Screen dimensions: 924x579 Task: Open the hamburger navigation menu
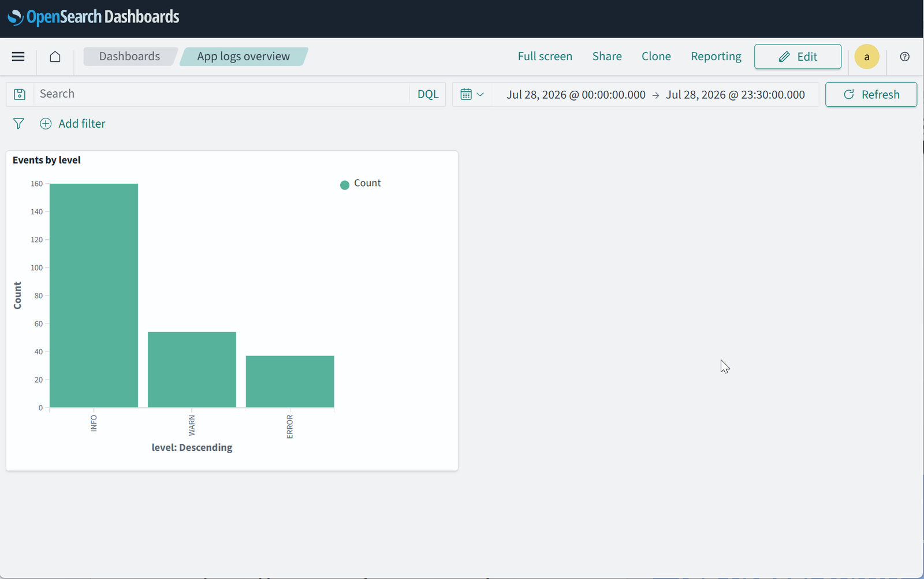pyautogui.click(x=18, y=57)
